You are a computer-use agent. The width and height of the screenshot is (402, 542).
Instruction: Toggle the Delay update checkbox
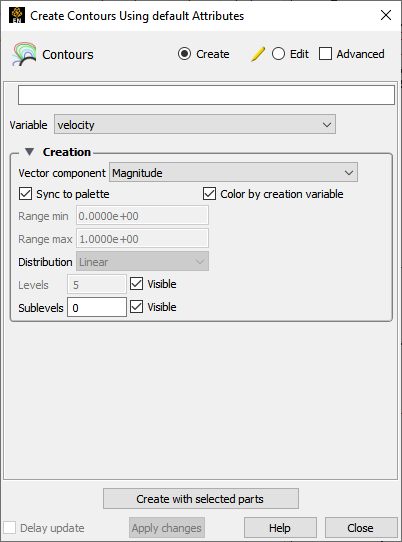10,528
